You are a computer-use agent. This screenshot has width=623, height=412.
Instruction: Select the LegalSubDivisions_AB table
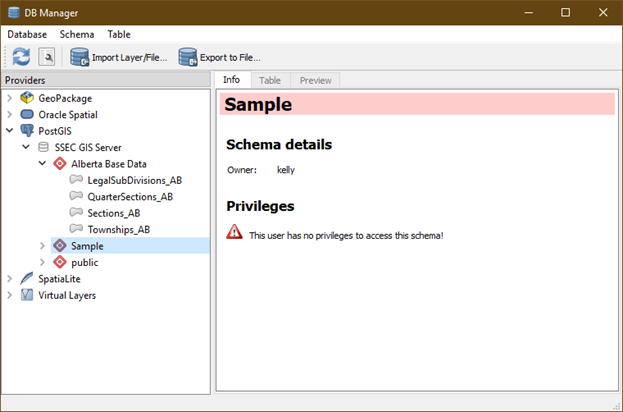135,180
